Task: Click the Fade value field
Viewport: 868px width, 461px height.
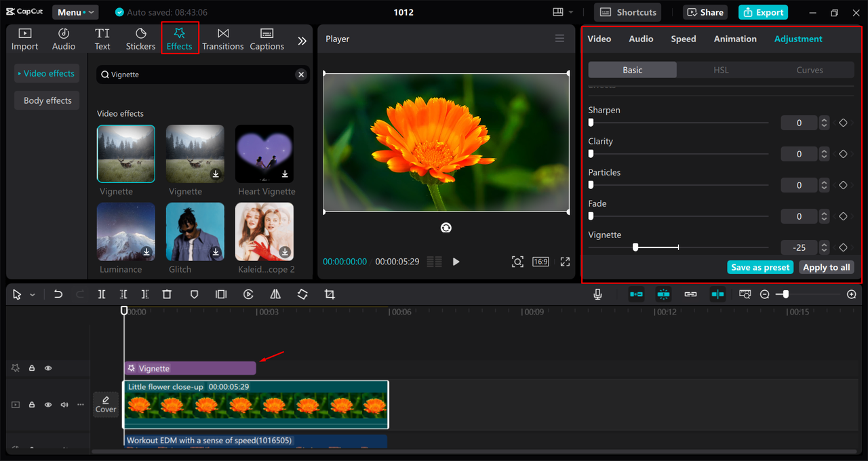Action: (799, 216)
